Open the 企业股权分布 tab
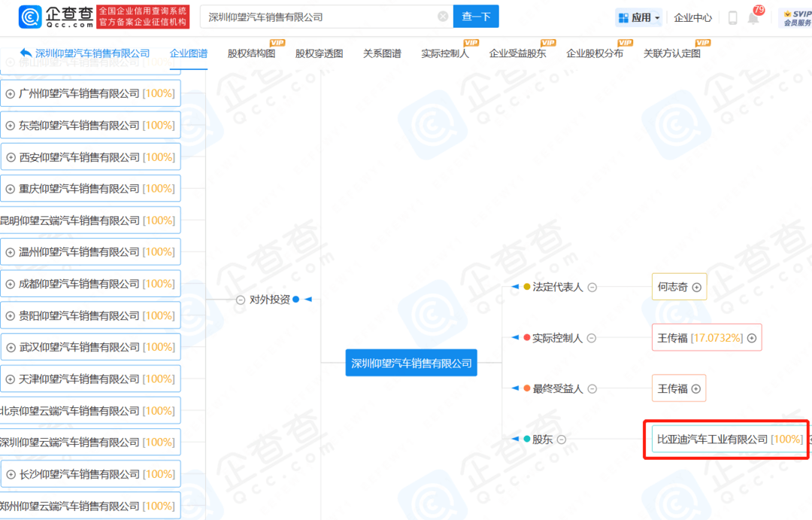 coord(595,53)
